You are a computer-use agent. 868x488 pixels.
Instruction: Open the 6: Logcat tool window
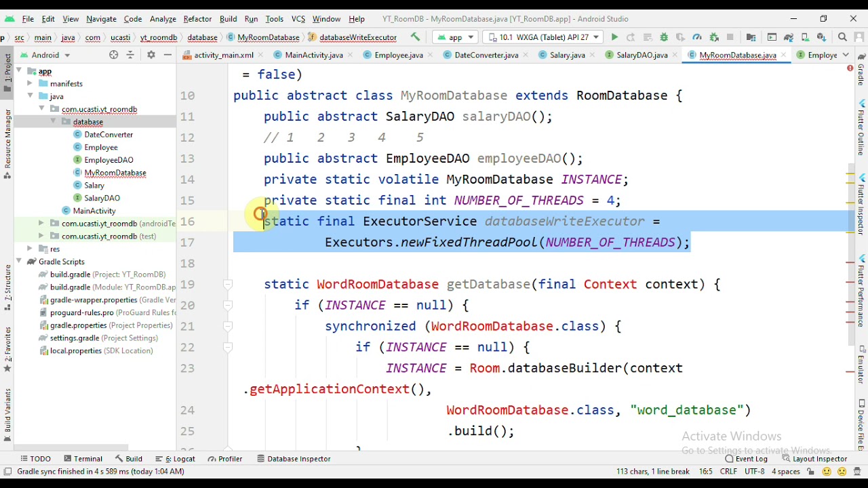point(176,459)
